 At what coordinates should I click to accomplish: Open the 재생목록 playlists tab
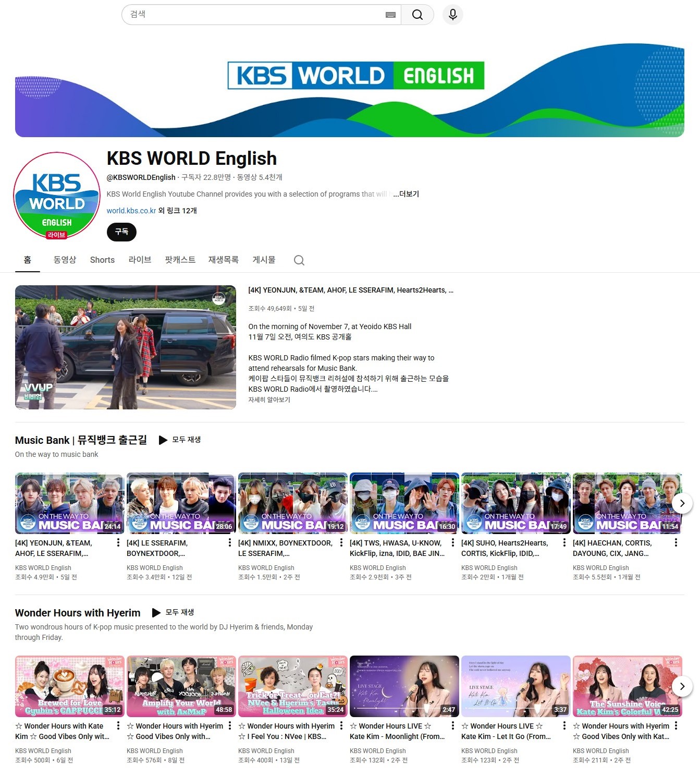click(223, 260)
